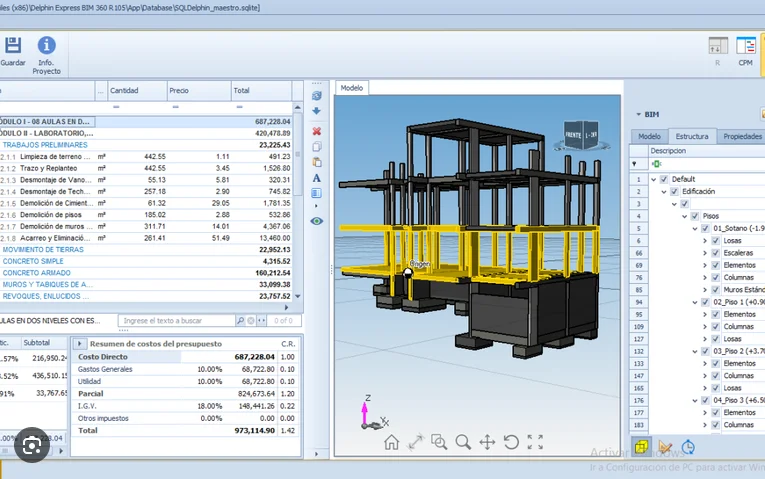Click the budget horizontal scroll-right arrow
The height and width of the screenshot is (479, 765).
coord(286,308)
